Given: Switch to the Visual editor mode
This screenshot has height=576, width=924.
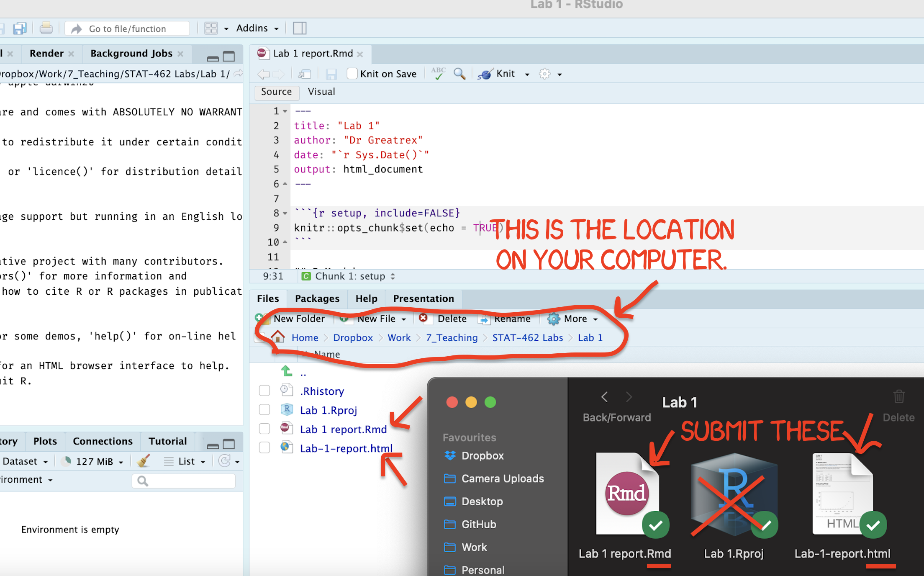Looking at the screenshot, I should pos(321,92).
